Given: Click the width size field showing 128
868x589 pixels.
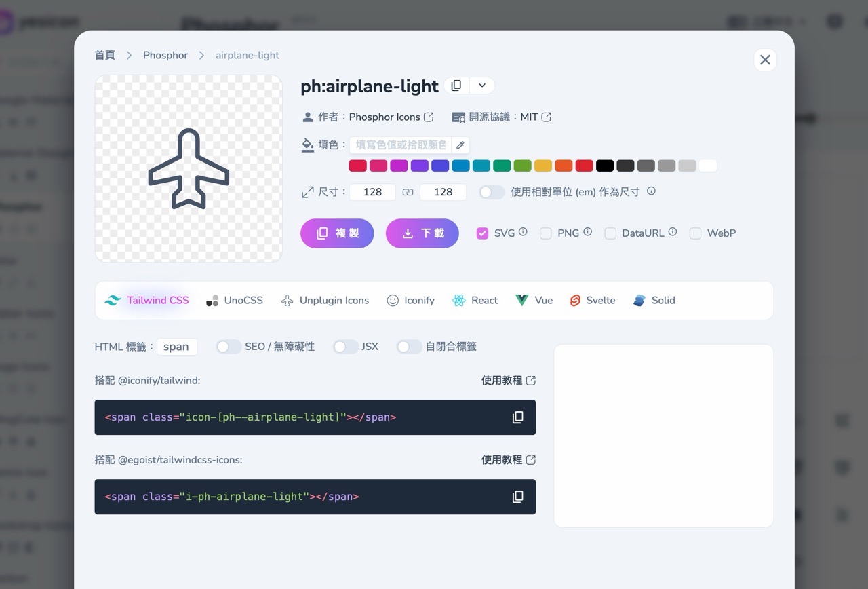Looking at the screenshot, I should click(x=372, y=192).
